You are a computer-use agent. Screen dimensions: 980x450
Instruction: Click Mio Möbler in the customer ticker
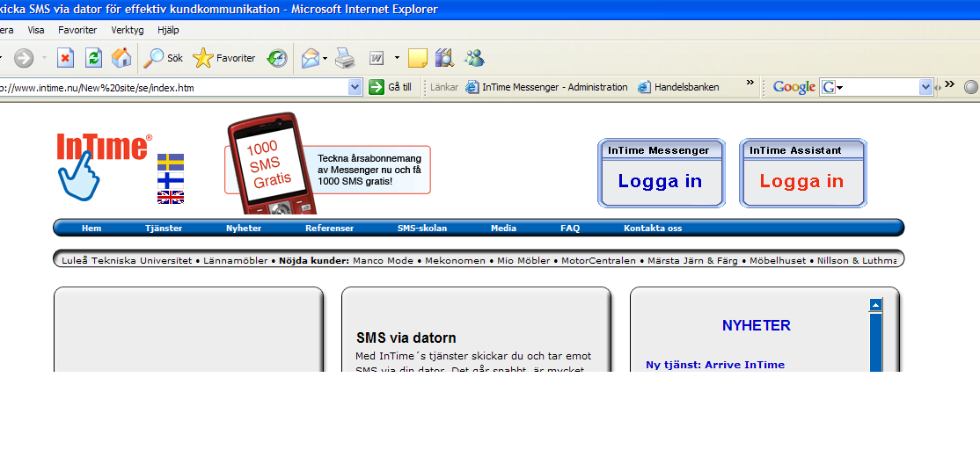pyautogui.click(x=523, y=261)
